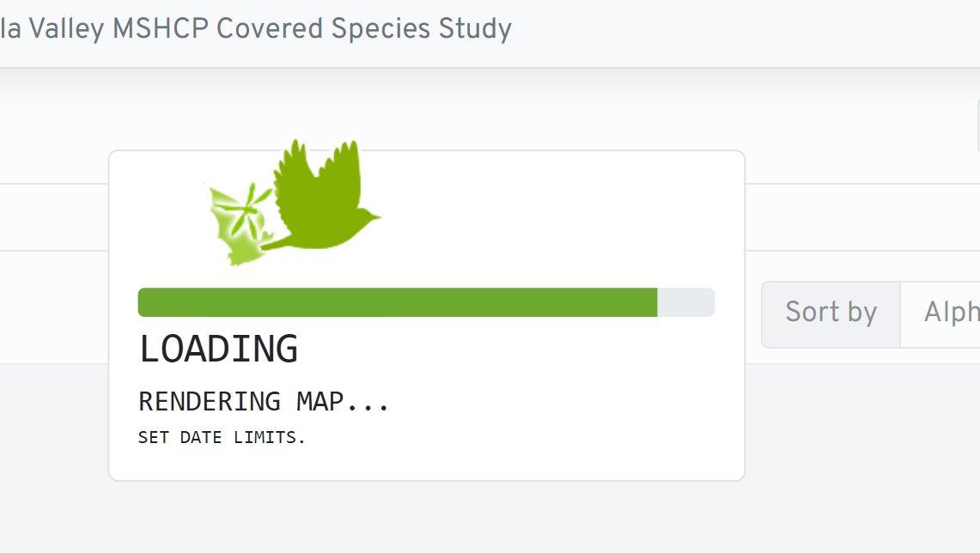Click the Sort by label
Image resolution: width=980 pixels, height=553 pixels.
click(831, 313)
